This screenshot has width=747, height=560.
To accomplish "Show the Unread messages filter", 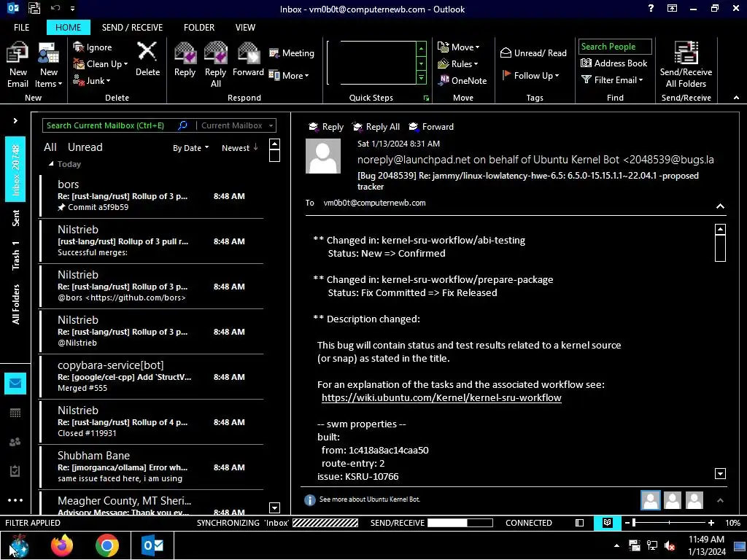I will pyautogui.click(x=85, y=147).
